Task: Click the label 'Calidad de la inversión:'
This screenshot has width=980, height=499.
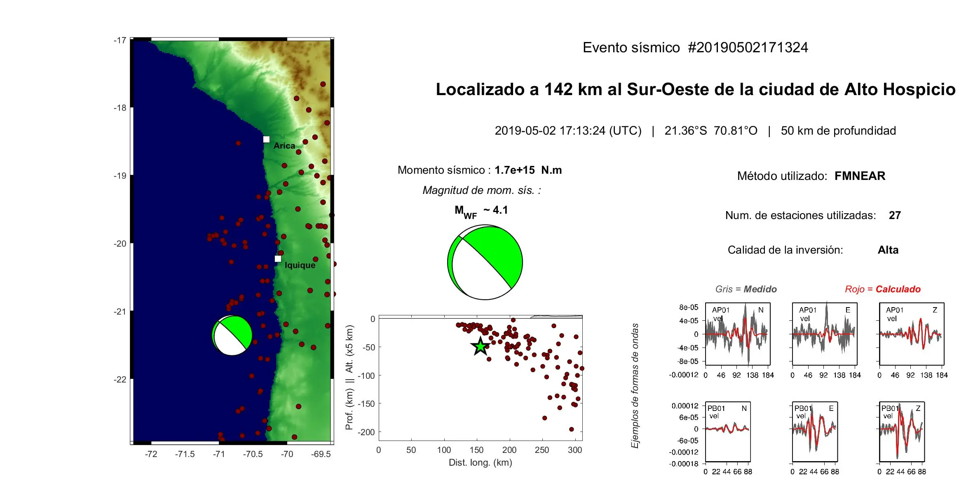Action: (785, 250)
